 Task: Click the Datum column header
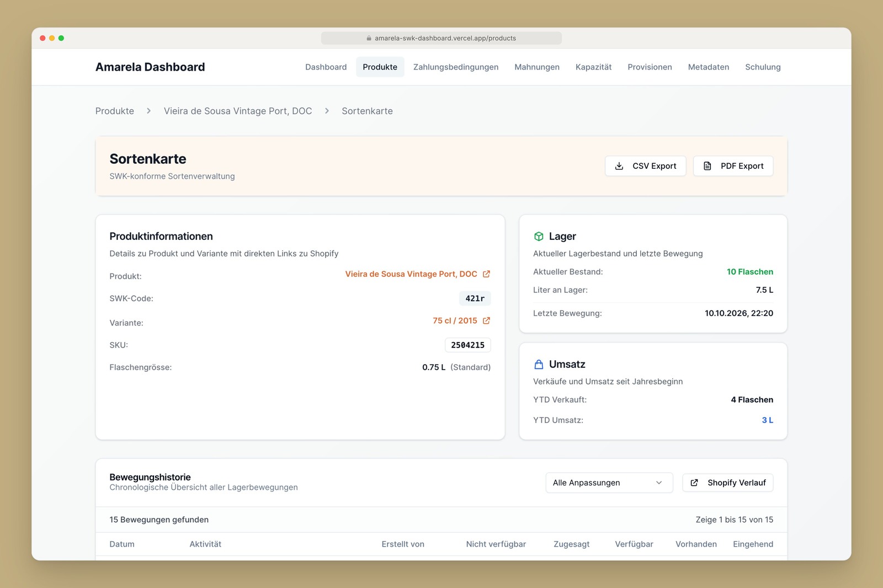122,544
